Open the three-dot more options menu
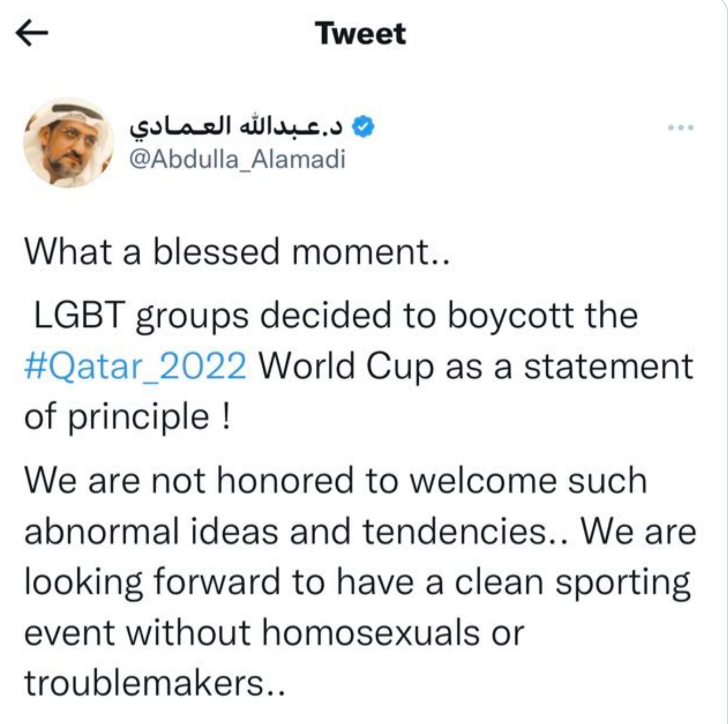 [681, 128]
